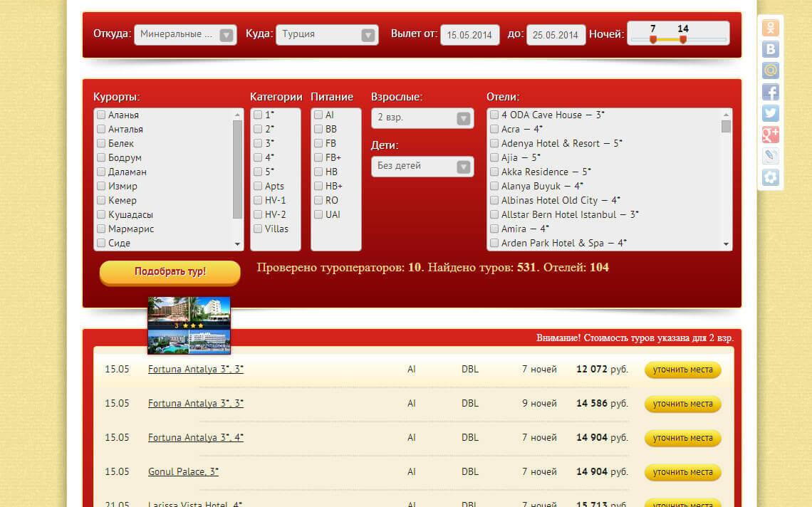Share on Twitter icon
Viewport: 812px width, 507px height.
770,113
